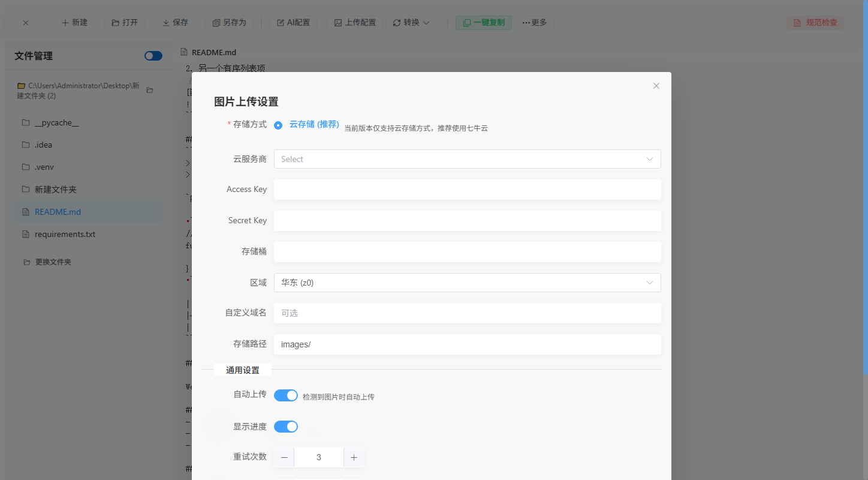This screenshot has height=480, width=868.
Task: Select the 云存储 (推荐) radio button
Action: coord(278,125)
